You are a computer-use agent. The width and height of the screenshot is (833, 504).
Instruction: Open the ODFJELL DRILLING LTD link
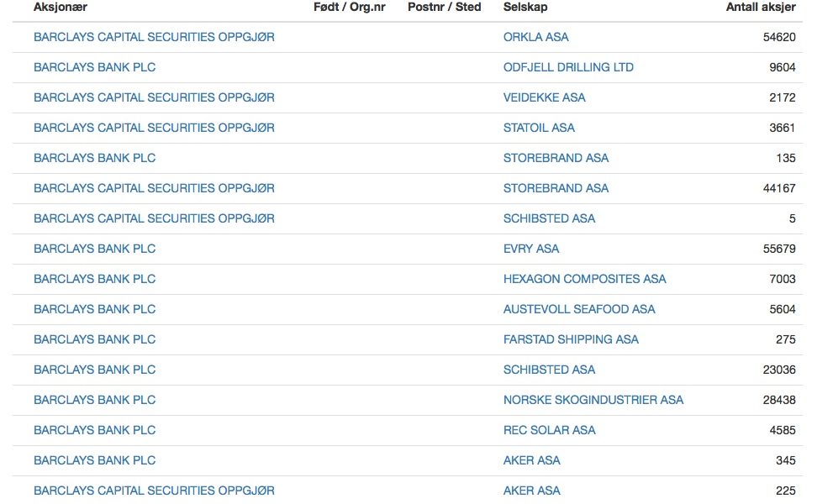tap(568, 67)
